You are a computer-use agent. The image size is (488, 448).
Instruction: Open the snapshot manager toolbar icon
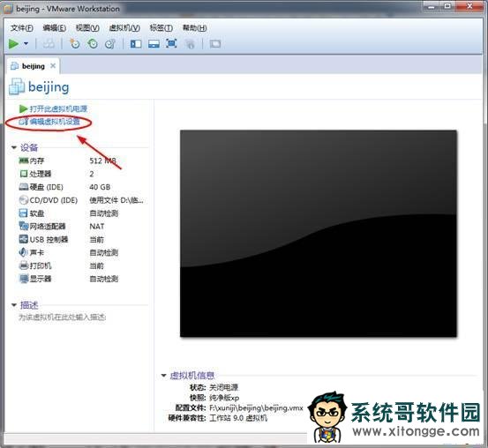coord(110,44)
